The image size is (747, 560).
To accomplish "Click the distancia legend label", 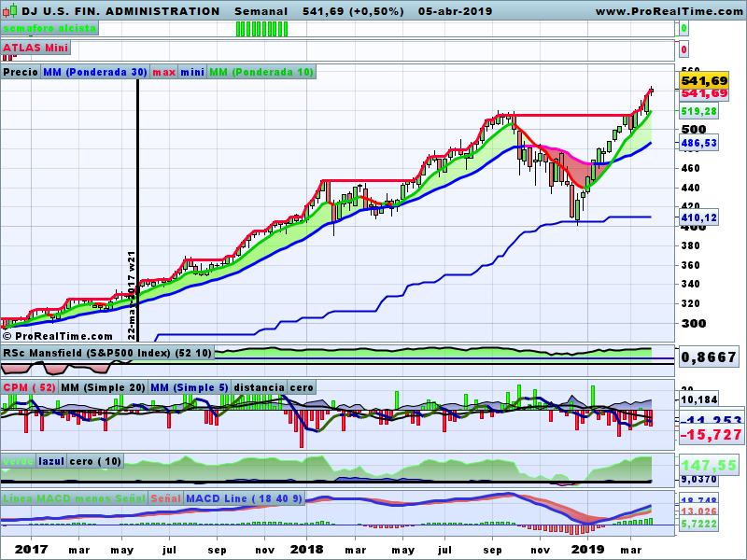I will [x=260, y=387].
